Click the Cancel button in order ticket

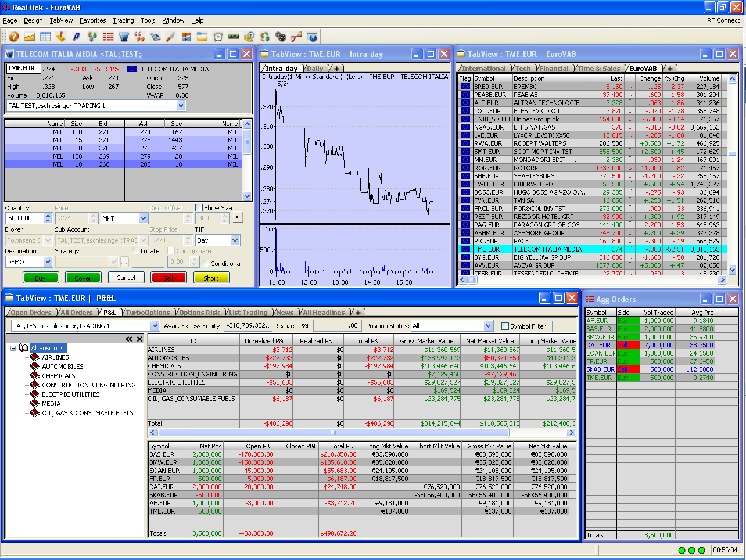(x=125, y=278)
